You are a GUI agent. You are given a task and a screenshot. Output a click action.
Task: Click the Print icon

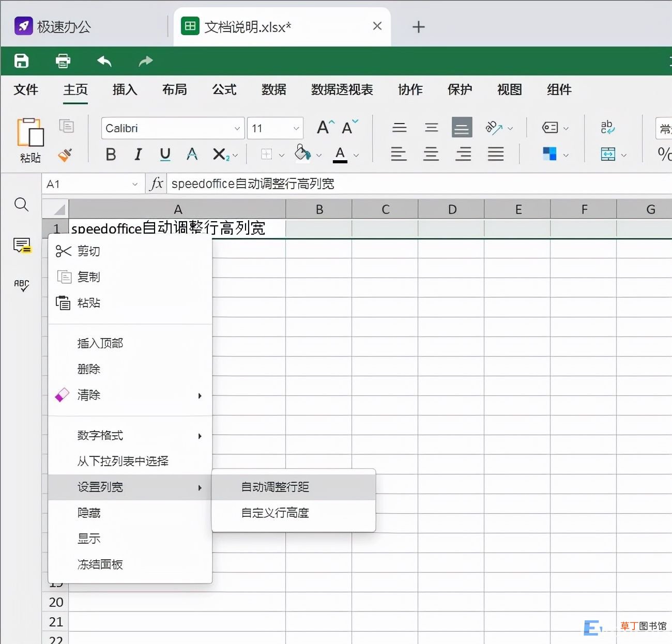click(x=63, y=61)
